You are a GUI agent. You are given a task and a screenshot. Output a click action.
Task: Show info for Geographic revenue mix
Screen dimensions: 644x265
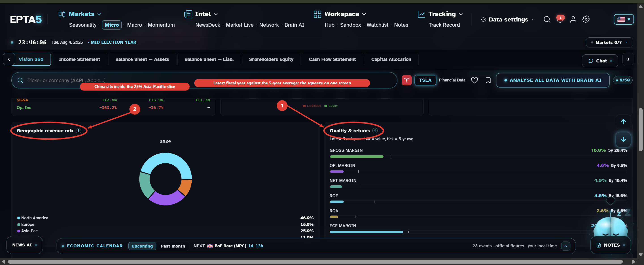pyautogui.click(x=78, y=131)
